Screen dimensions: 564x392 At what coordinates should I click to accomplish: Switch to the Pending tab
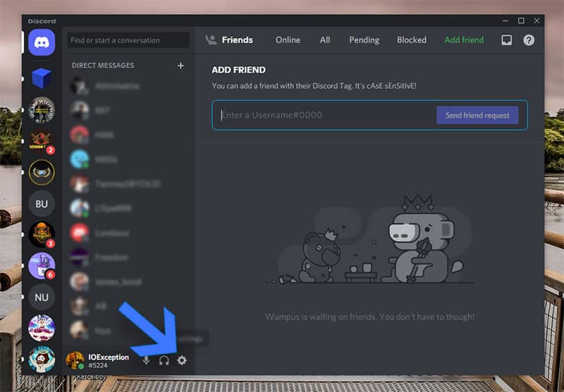[364, 40]
